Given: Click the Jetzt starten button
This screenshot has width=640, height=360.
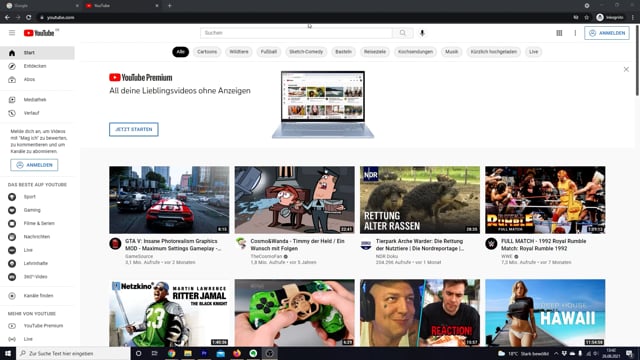Looking at the screenshot, I should [133, 129].
